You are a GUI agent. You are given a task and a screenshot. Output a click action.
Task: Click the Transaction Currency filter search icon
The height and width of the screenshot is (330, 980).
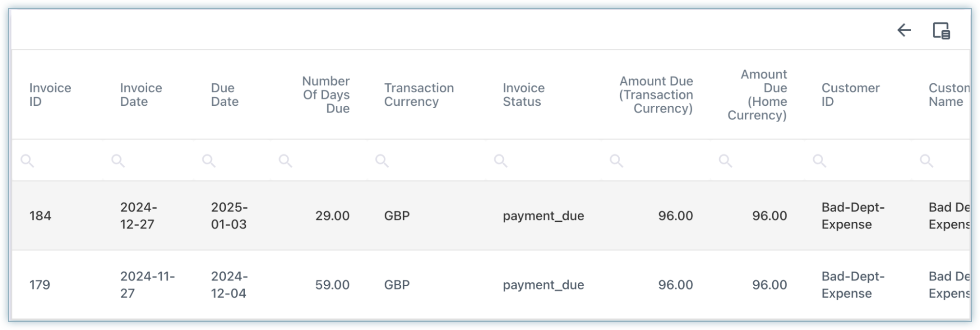pyautogui.click(x=382, y=161)
